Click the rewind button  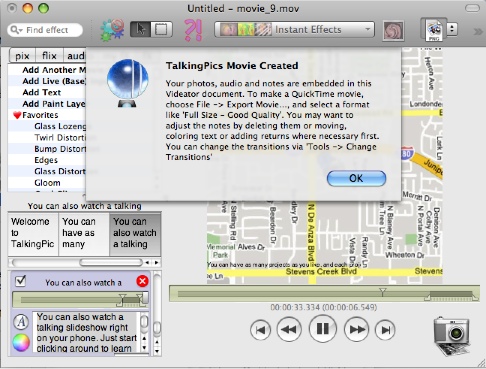point(289,330)
